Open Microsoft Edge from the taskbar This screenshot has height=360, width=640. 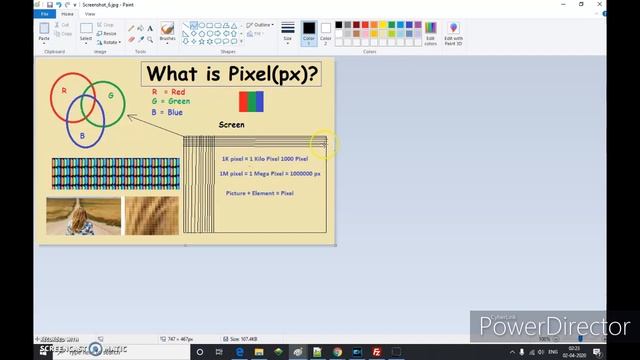(x=240, y=352)
